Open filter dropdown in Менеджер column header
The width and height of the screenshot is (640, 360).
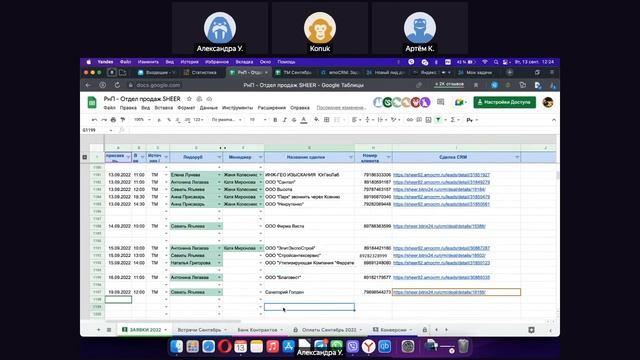[260, 157]
